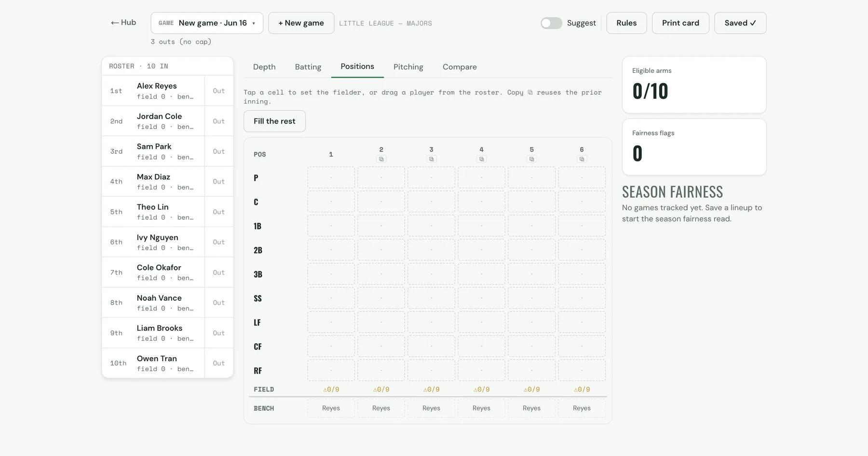Open the Rules button
Viewport: 868px width, 456px height.
click(626, 23)
